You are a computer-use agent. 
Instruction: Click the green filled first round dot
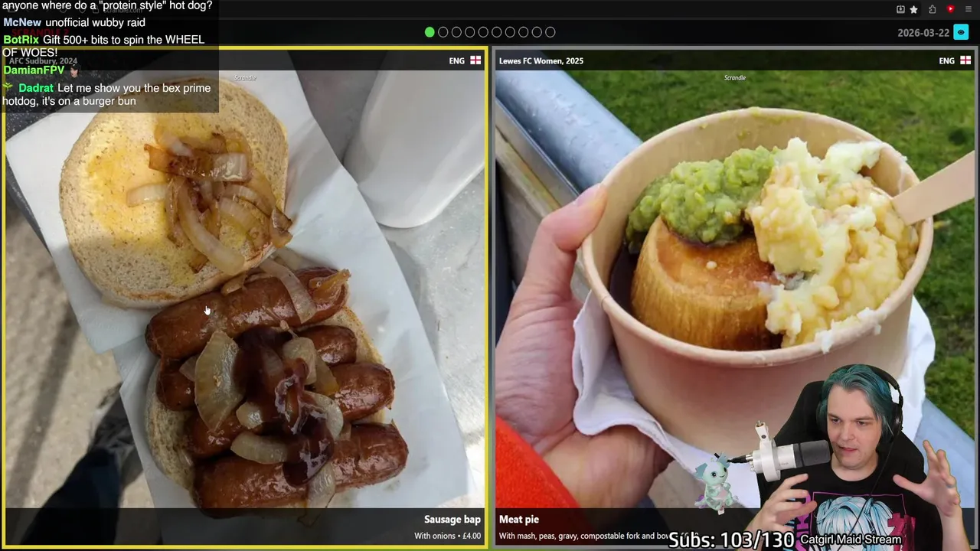430,32
